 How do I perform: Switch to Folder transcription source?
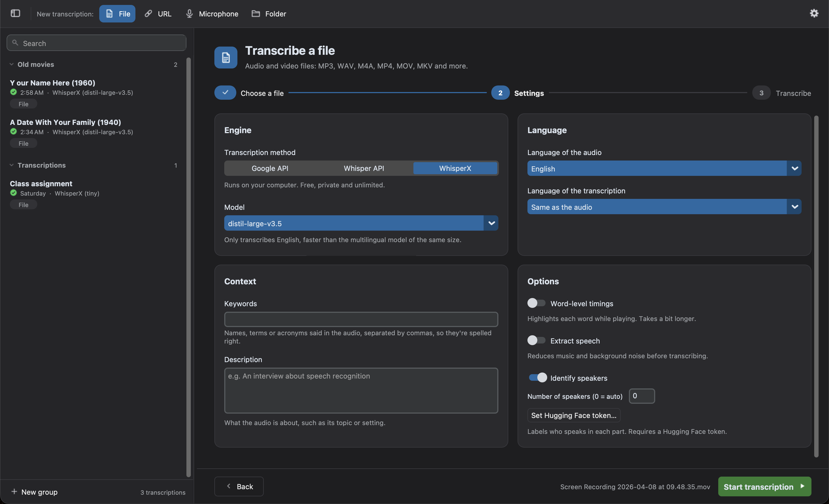point(269,13)
